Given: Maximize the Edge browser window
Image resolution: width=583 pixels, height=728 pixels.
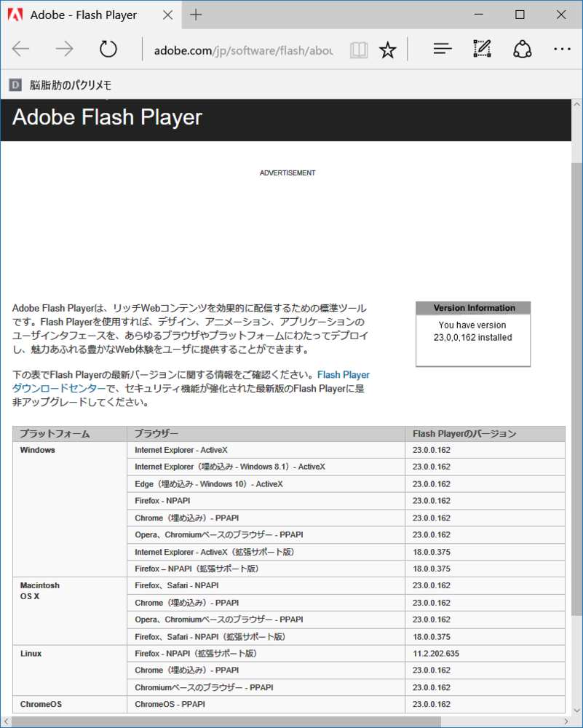Looking at the screenshot, I should click(520, 15).
